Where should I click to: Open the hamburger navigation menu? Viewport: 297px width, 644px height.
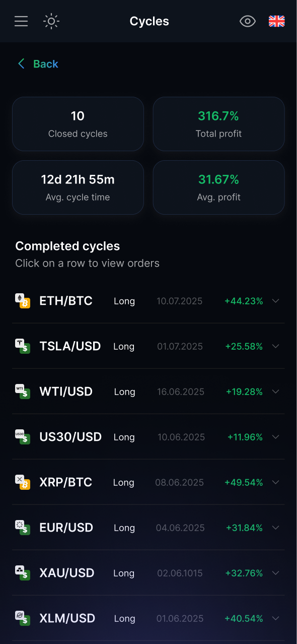[21, 21]
